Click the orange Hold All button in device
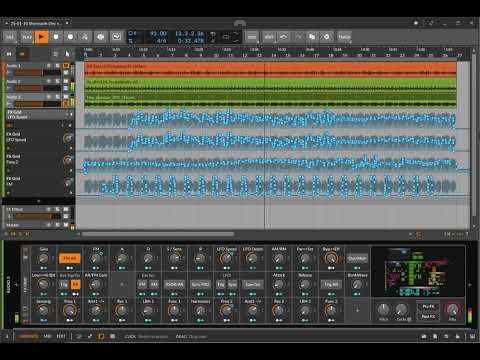The width and height of the screenshot is (480, 360). [x=70, y=258]
